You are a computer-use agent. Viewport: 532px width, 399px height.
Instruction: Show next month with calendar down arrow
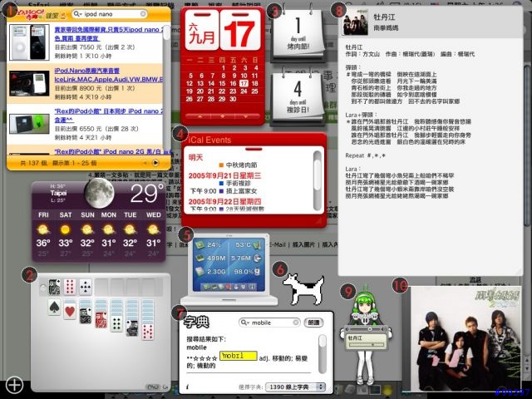click(245, 116)
